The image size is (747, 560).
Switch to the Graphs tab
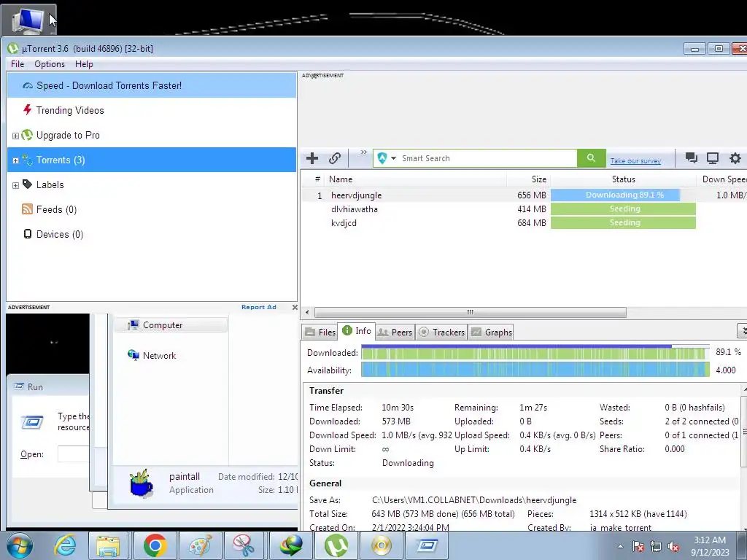coord(492,332)
